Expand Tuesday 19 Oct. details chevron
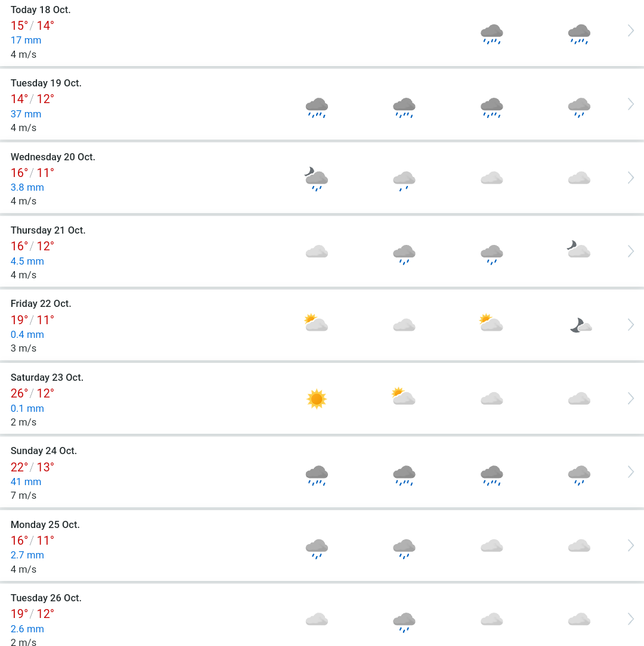This screenshot has height=646, width=644. (630, 104)
